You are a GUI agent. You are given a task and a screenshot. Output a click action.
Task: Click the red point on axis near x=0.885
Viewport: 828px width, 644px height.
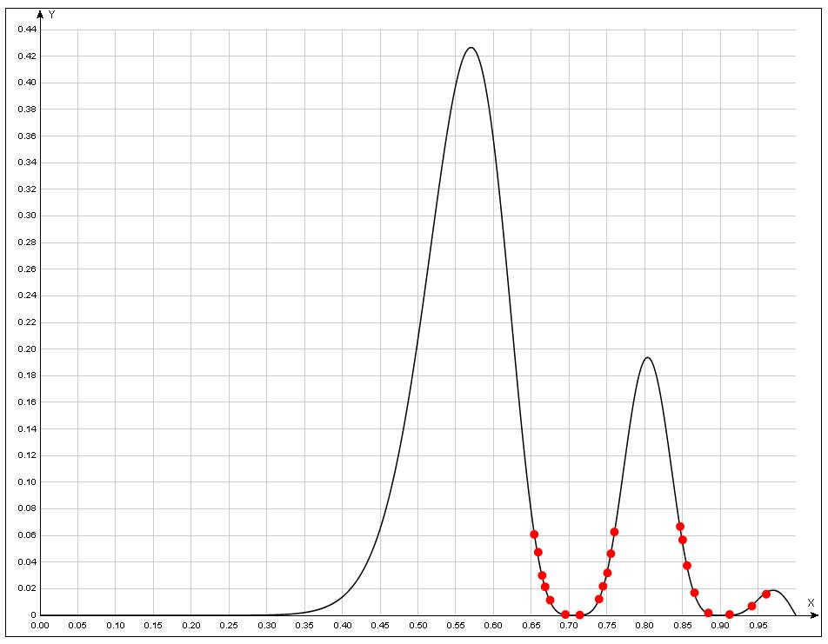point(709,614)
